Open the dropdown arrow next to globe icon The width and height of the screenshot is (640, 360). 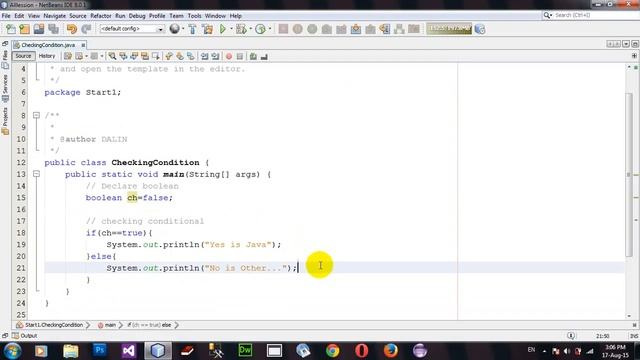point(183,29)
